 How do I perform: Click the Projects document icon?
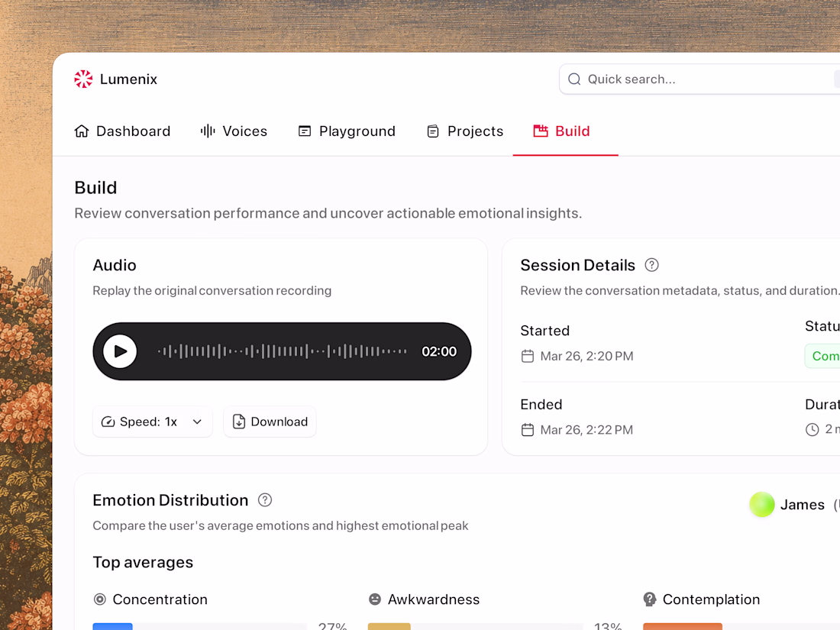(x=433, y=131)
